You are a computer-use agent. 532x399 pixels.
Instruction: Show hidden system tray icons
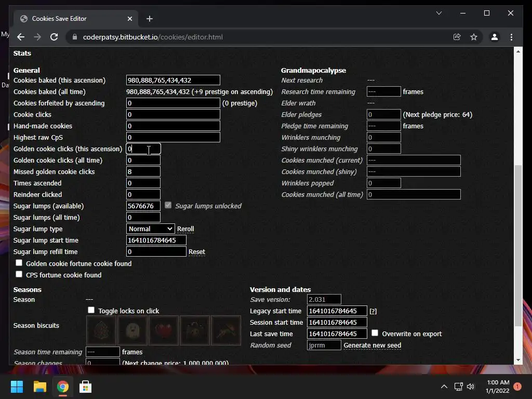(444, 387)
